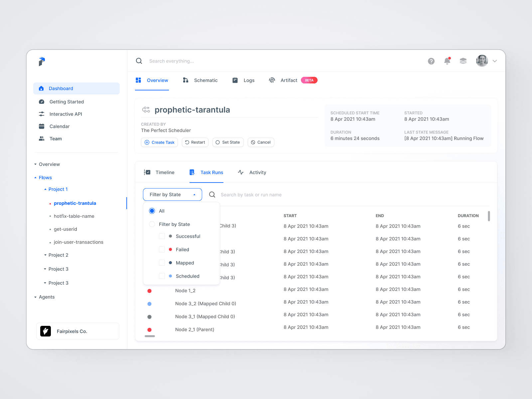
Task: Check the Failed state checkbox
Action: point(162,249)
